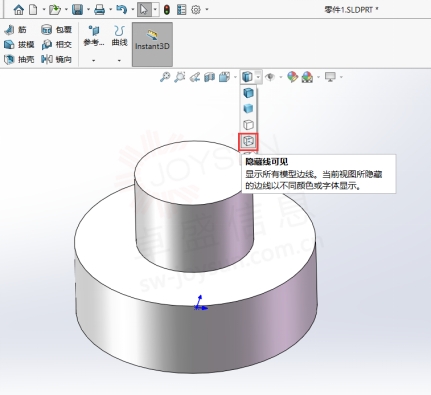This screenshot has width=431, height=395.
Task: Expand the display style dropdown arrow
Action: click(x=258, y=77)
